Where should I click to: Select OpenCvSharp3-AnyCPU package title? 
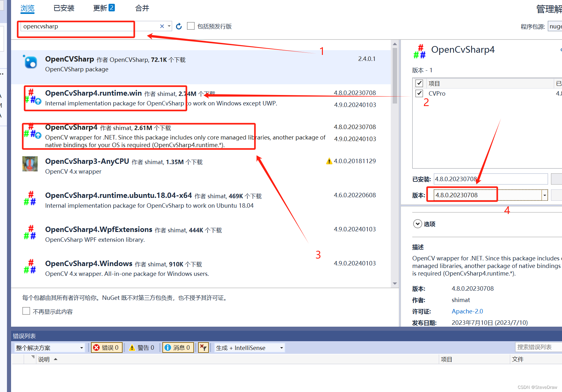tap(87, 161)
